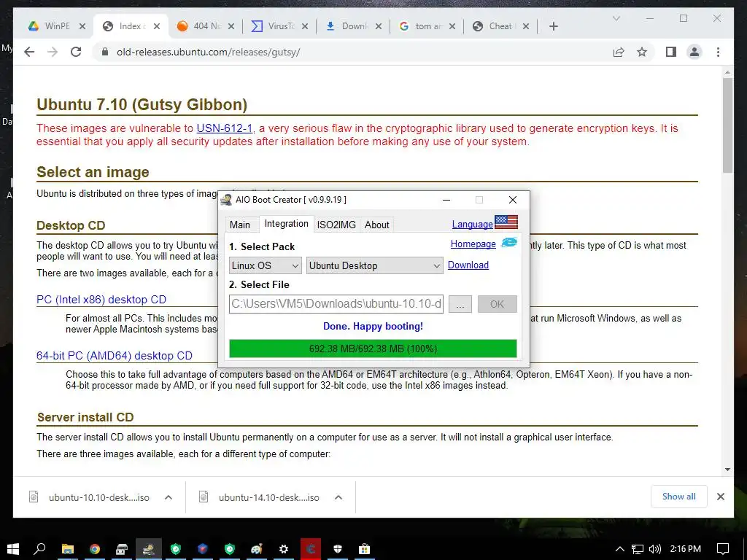Open the Integration tab
Screen dimensions: 747x560
286,224
